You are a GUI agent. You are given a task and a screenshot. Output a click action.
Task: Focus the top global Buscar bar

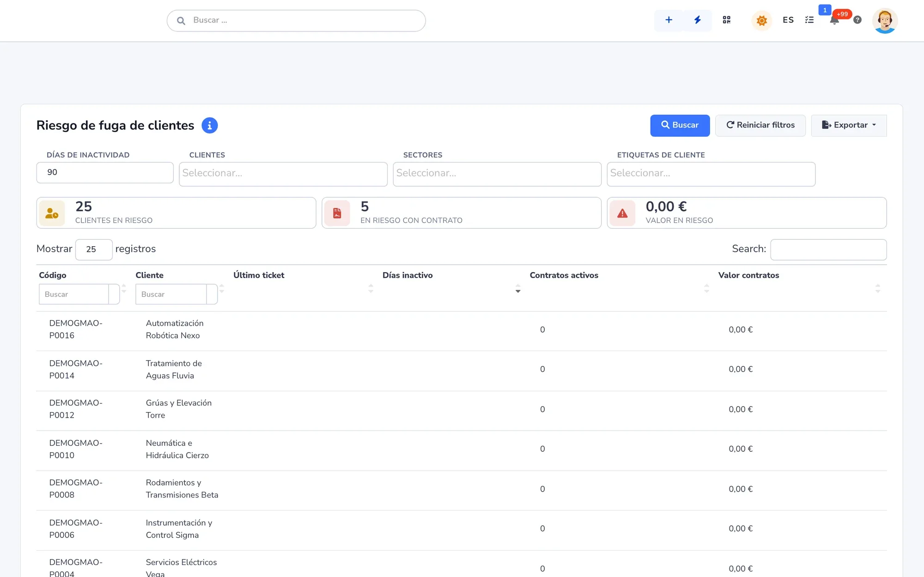click(x=296, y=21)
